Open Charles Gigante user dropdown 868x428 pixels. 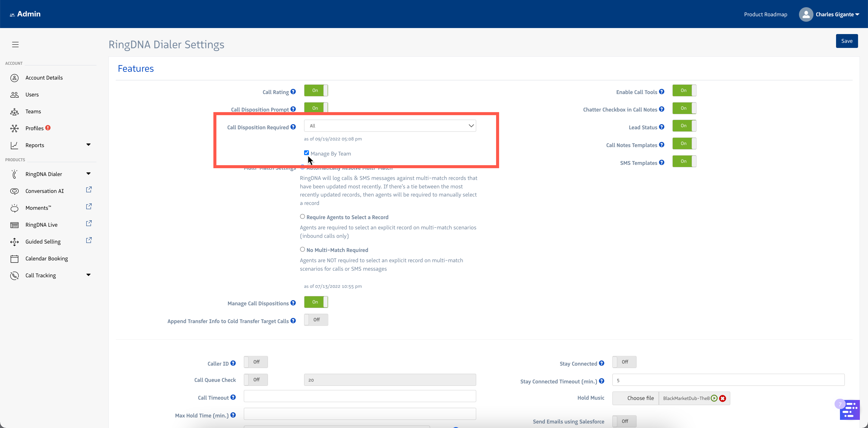(837, 14)
